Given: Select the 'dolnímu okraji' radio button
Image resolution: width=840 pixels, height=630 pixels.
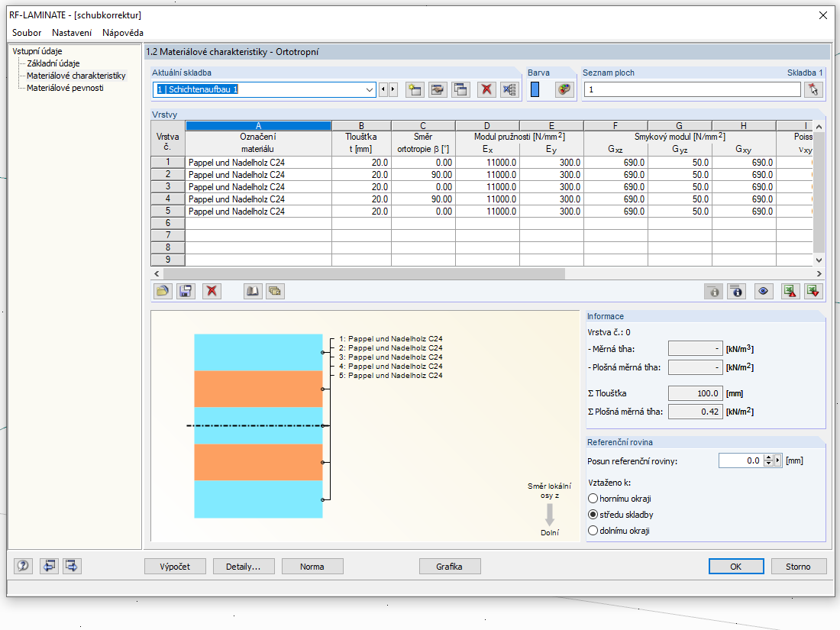Looking at the screenshot, I should click(x=593, y=531).
